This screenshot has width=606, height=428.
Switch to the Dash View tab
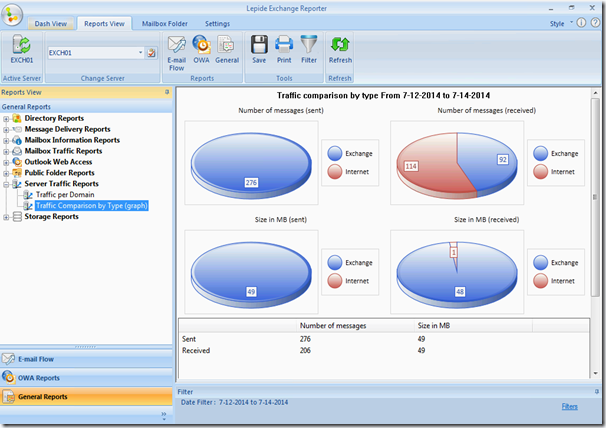pos(51,24)
